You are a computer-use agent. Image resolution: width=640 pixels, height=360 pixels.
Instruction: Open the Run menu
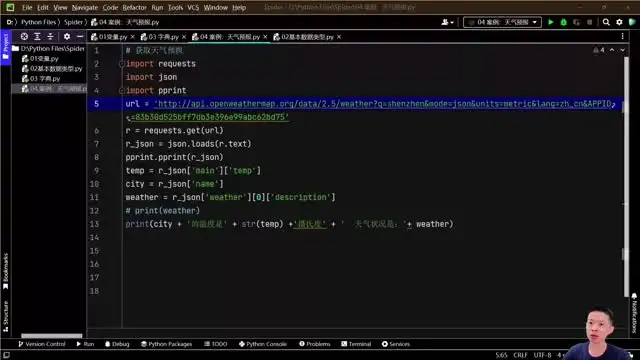coord(157,7)
